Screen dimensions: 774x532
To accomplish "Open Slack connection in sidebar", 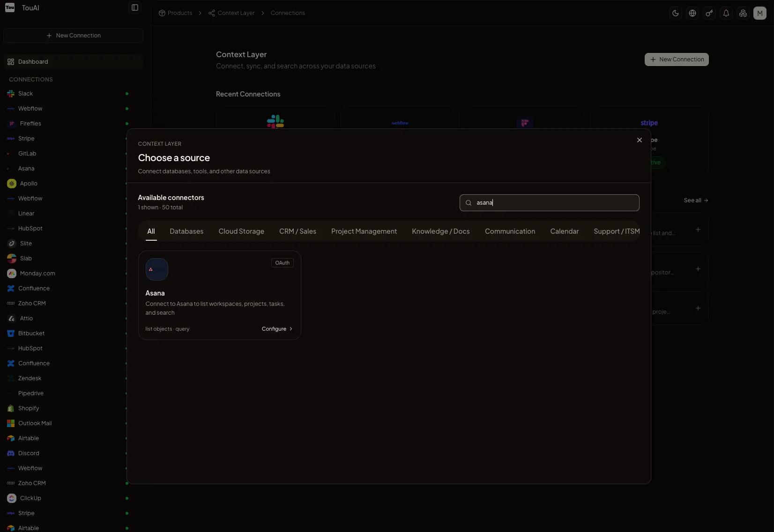I will click(x=26, y=94).
